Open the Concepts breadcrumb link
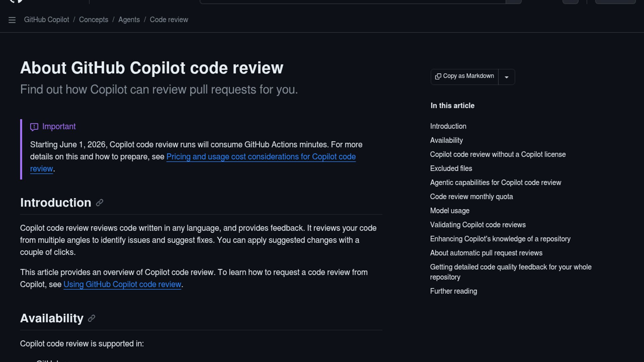 coord(94,20)
